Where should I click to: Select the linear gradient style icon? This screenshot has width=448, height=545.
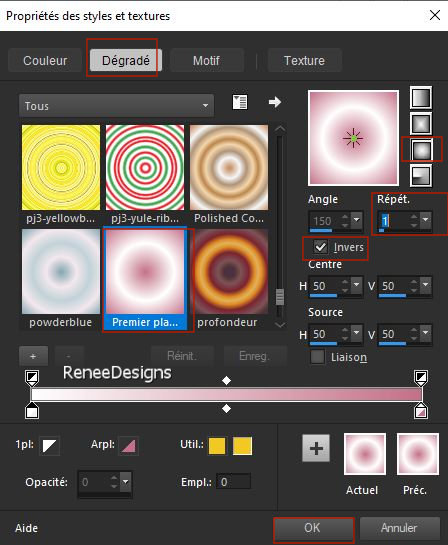point(421,98)
